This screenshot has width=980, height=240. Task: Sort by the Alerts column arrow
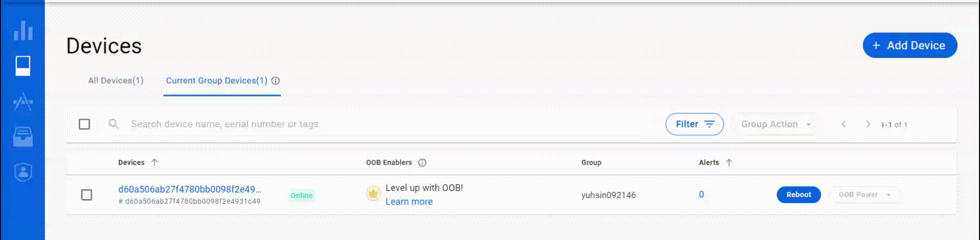(x=729, y=162)
